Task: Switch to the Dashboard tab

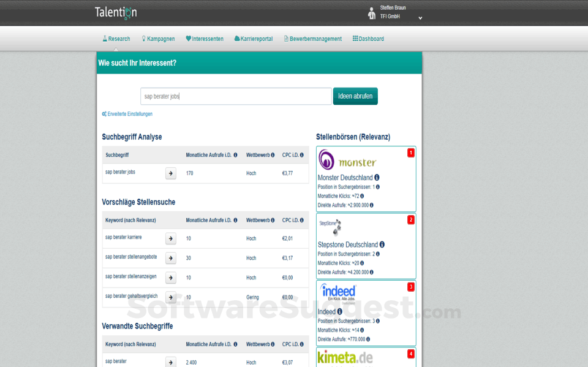Action: coord(367,39)
